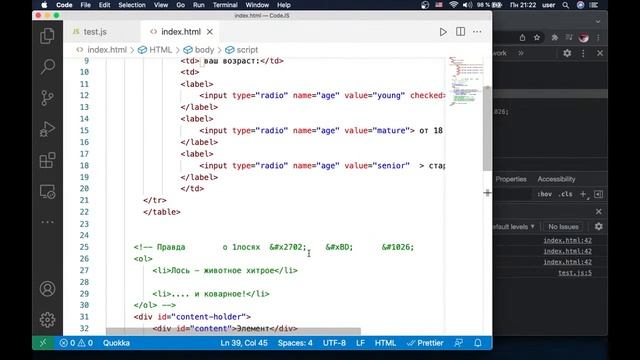The image size is (640, 360).
Task: Open feedback icon in status bar
Action: [459, 343]
